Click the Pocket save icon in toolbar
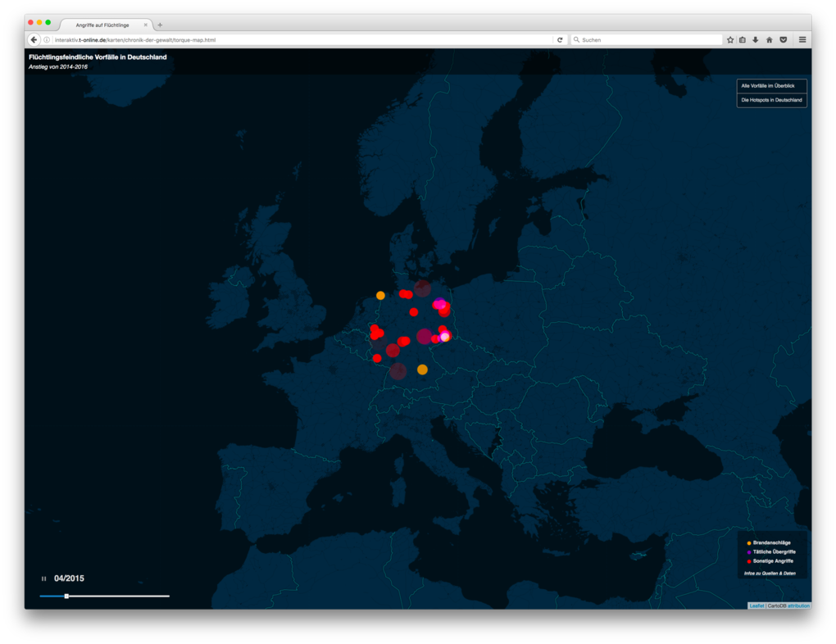 click(784, 39)
